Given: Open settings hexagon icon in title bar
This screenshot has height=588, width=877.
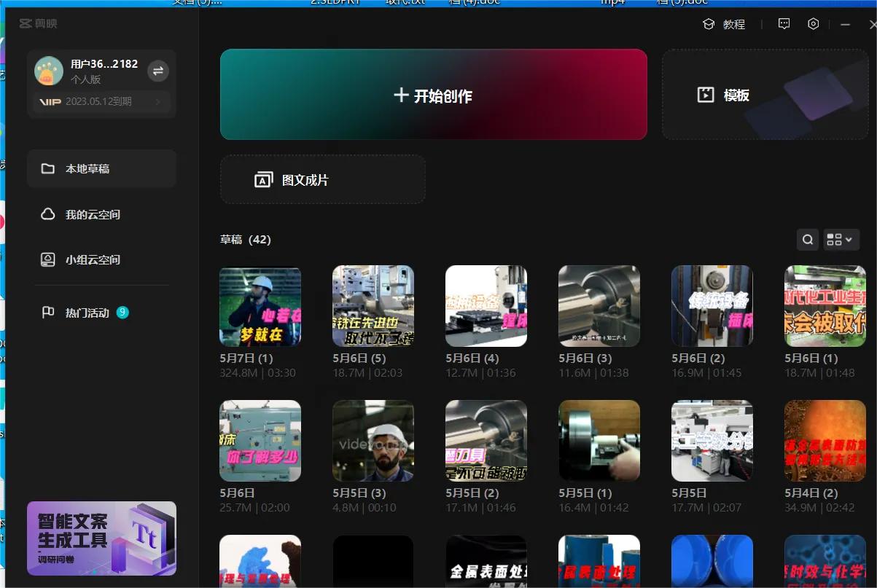Looking at the screenshot, I should (814, 24).
